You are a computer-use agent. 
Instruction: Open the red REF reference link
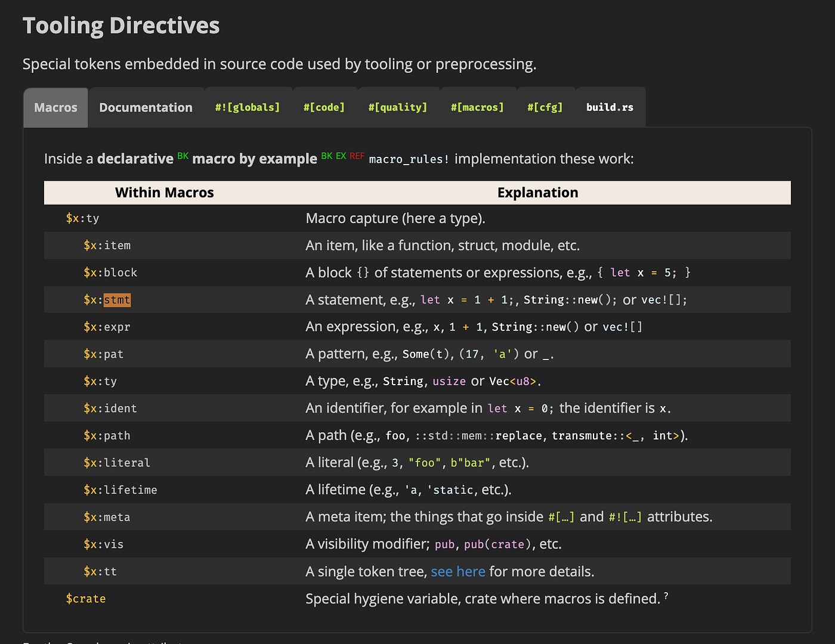coord(357,156)
